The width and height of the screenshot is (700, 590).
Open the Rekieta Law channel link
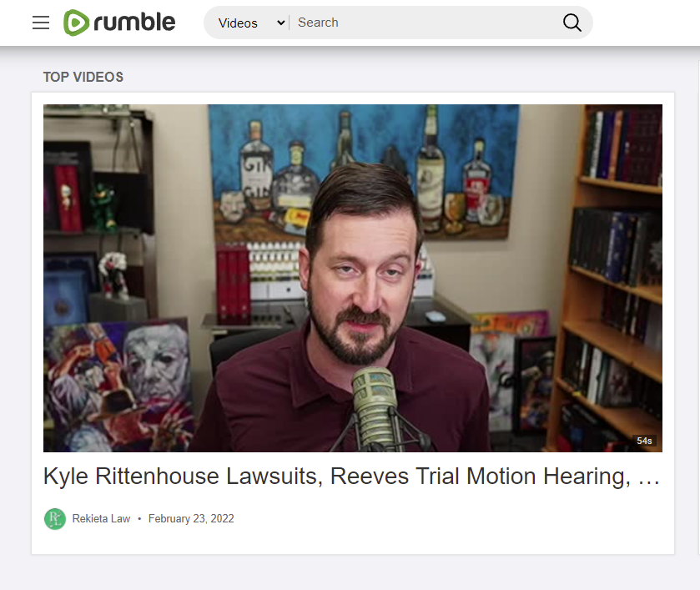[101, 518]
